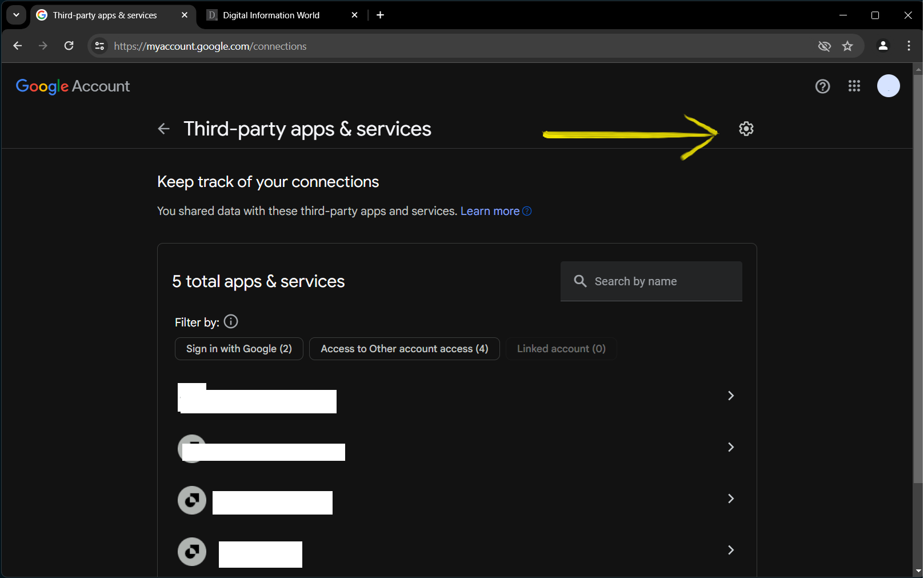
Task: Toggle Access to Other account access (4) filter
Action: tap(405, 349)
